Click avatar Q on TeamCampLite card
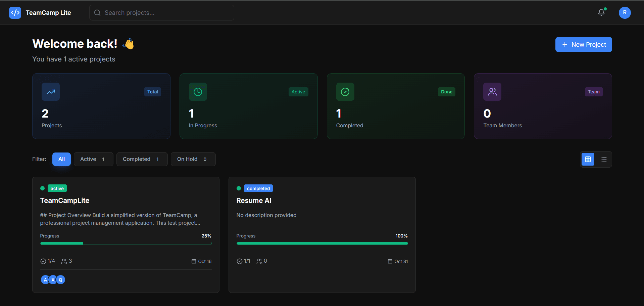The width and height of the screenshot is (644, 306). tap(61, 280)
